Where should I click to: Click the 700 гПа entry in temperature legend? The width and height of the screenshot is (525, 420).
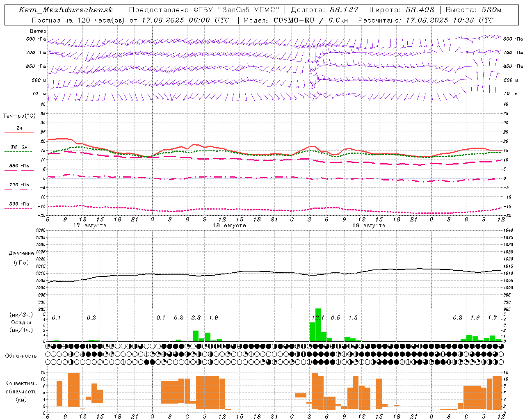[x=19, y=185]
